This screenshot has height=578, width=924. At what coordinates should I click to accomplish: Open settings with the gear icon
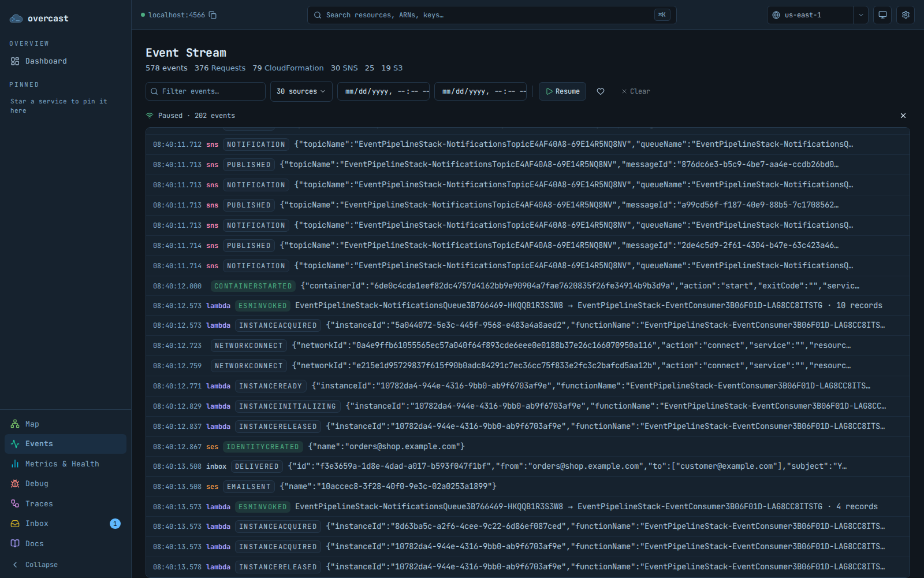pos(906,15)
